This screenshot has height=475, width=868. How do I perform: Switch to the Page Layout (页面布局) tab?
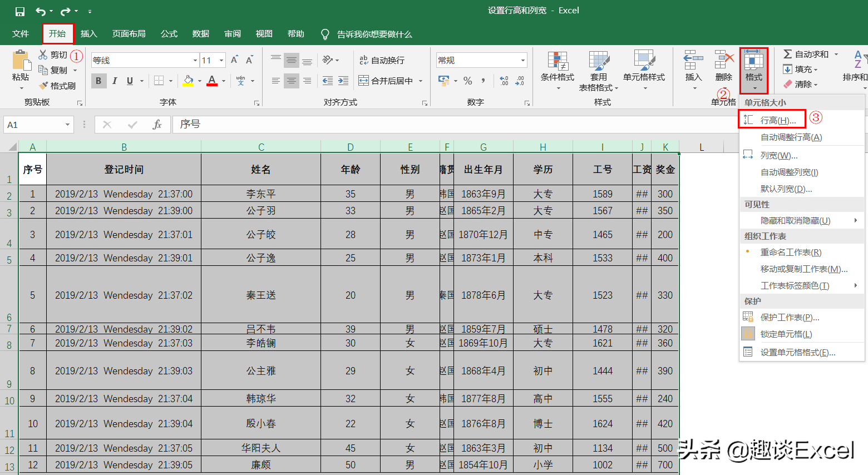click(x=129, y=34)
